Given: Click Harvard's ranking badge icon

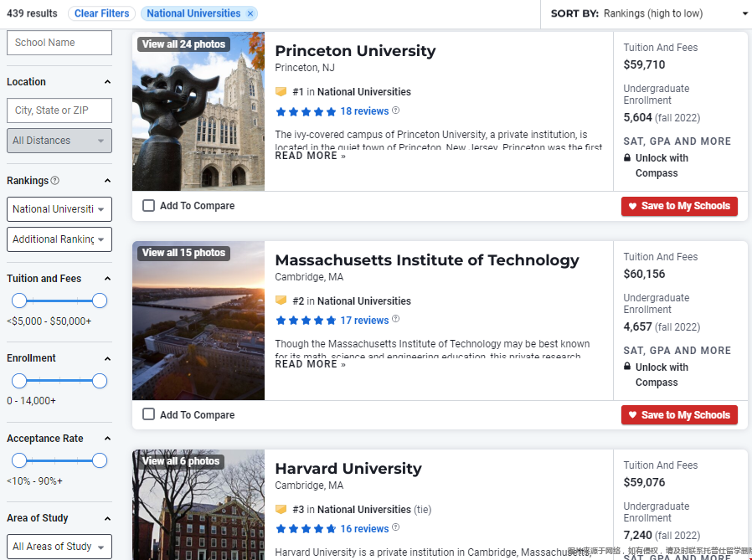Looking at the screenshot, I should coord(281,509).
